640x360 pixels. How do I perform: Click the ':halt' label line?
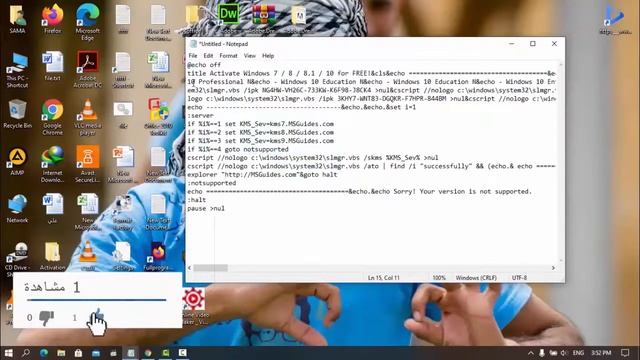196,200
